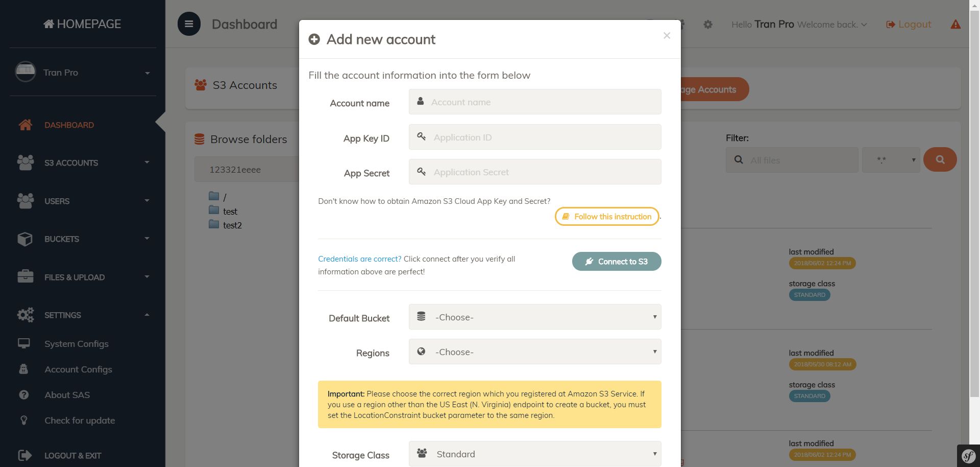Open System Configs in sidebar
980x467 pixels.
77,344
